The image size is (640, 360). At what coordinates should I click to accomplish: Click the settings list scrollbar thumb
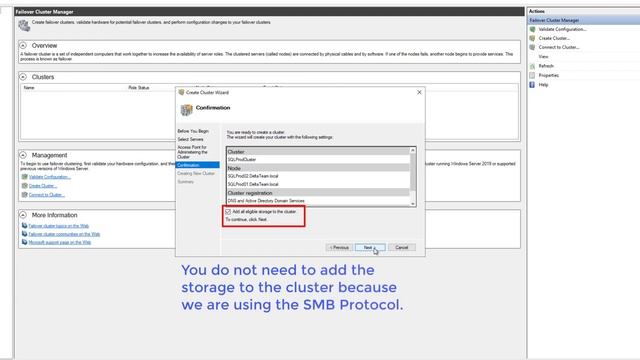coord(413,172)
